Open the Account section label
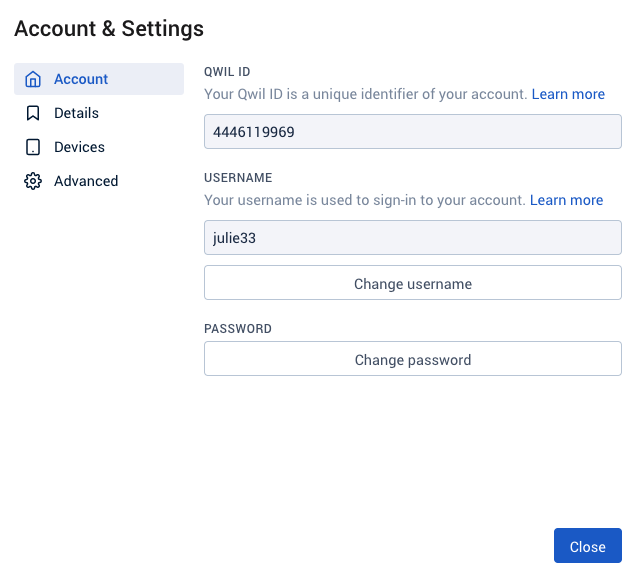The image size is (635, 575). click(81, 79)
